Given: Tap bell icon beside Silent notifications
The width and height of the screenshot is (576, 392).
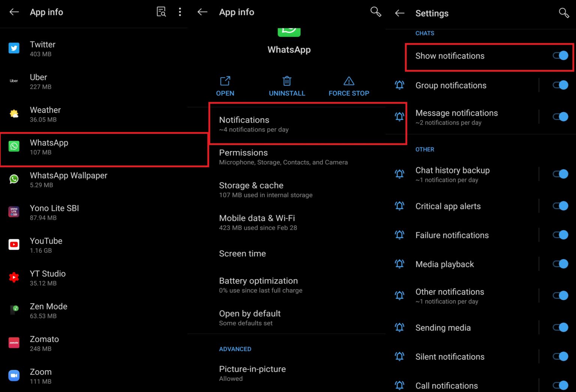Looking at the screenshot, I should (x=400, y=356).
